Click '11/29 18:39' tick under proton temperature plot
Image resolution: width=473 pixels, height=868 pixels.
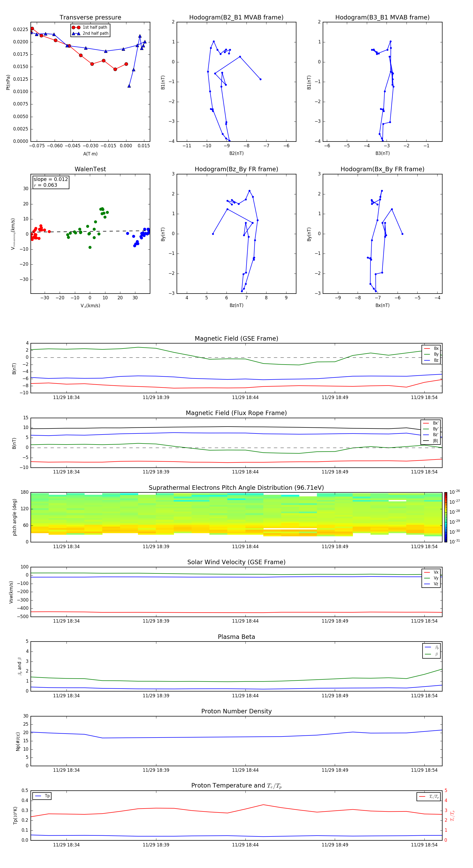156,845
